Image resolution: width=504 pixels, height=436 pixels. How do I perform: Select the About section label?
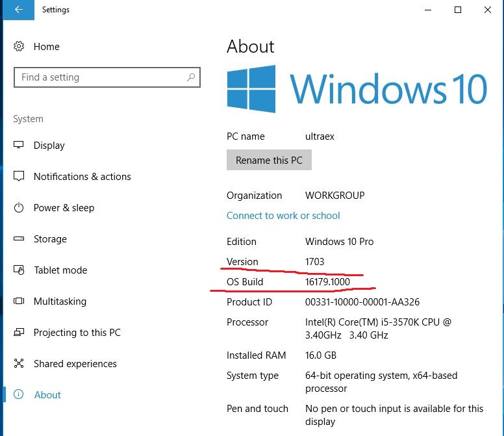47,395
